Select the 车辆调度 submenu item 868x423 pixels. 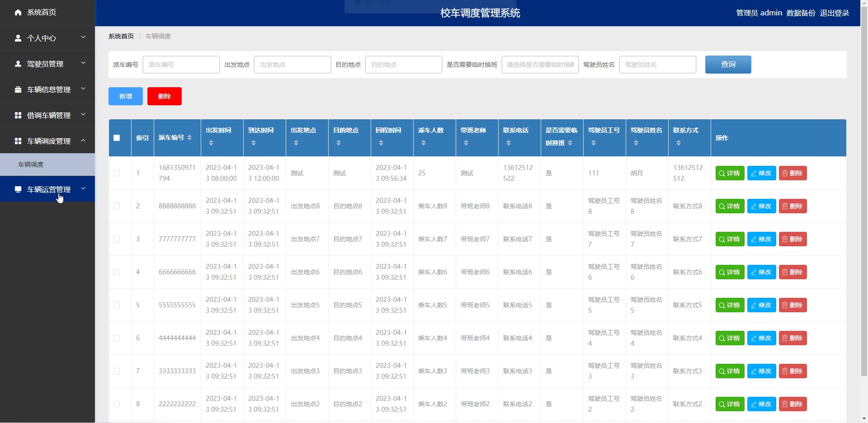[x=47, y=164]
